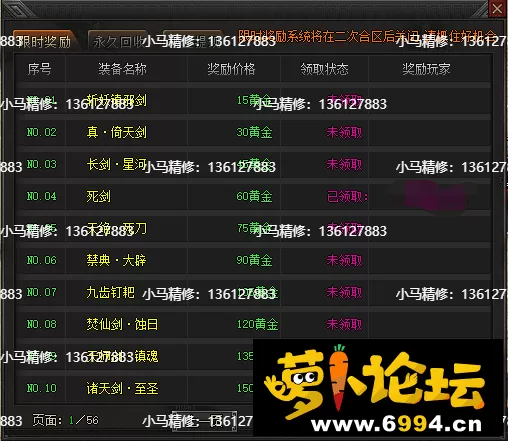The width and height of the screenshot is (508, 441).
Task: Select row number NO.08
Action: click(x=42, y=324)
